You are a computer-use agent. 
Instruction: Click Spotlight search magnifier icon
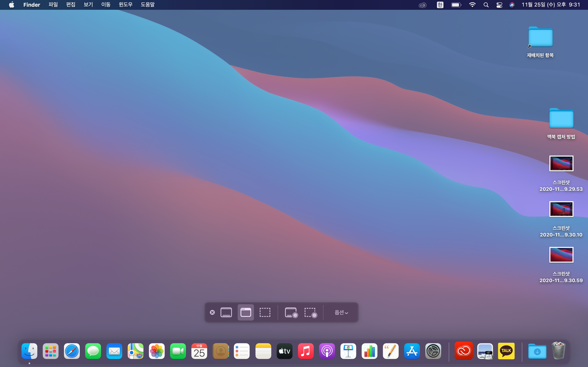click(x=486, y=5)
